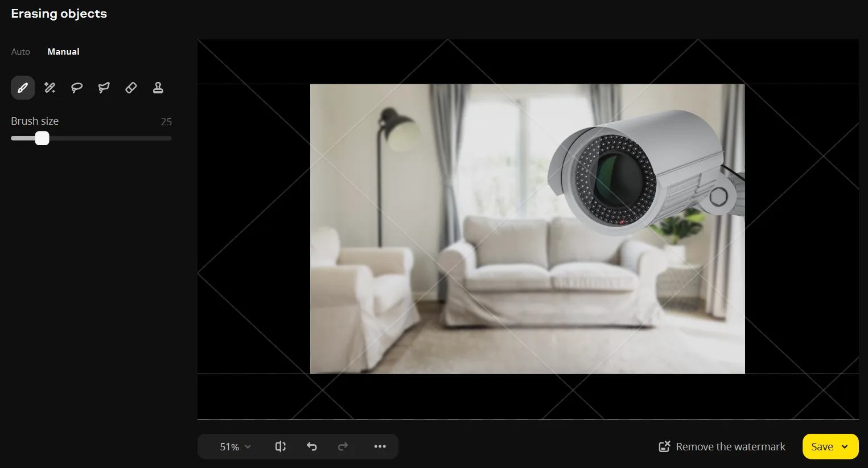Toggle the before/after compare view
This screenshot has width=868, height=468.
click(281, 446)
